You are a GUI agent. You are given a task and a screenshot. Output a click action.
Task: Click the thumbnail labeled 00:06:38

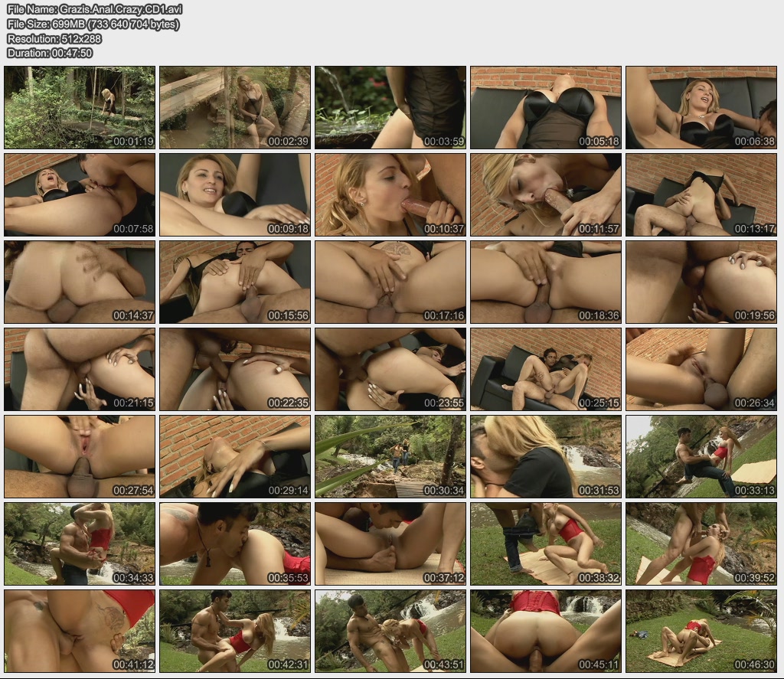[x=701, y=107]
